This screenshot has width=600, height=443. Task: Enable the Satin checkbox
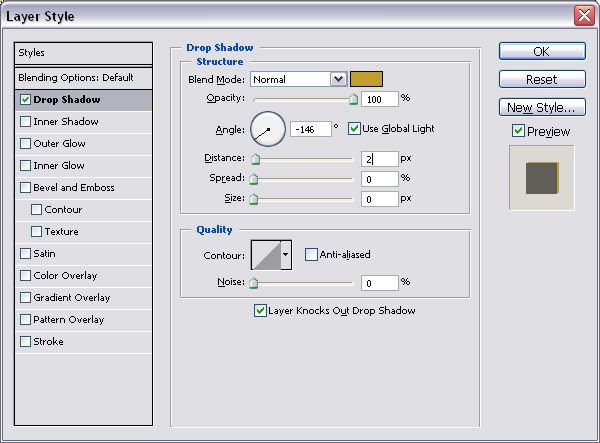coord(25,254)
